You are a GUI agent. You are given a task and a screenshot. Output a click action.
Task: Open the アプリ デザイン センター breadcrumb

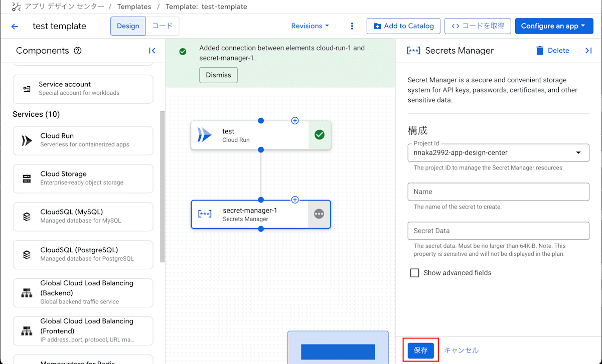pyautogui.click(x=65, y=7)
